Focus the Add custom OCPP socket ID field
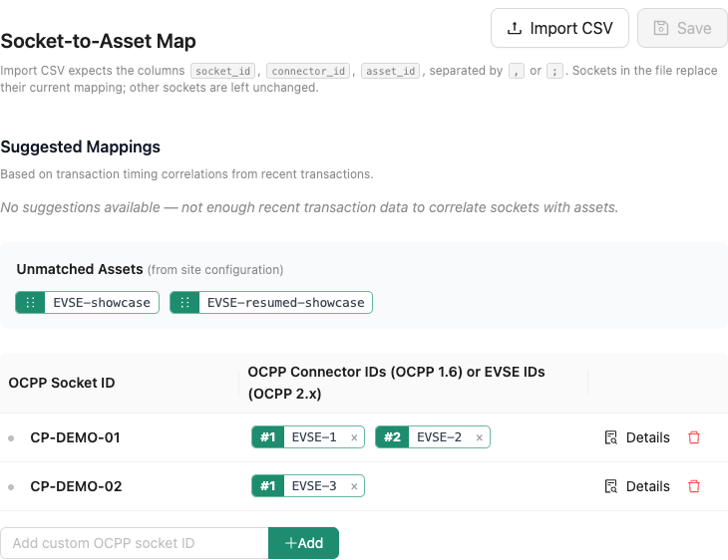This screenshot has height=560, width=728. coord(135,543)
